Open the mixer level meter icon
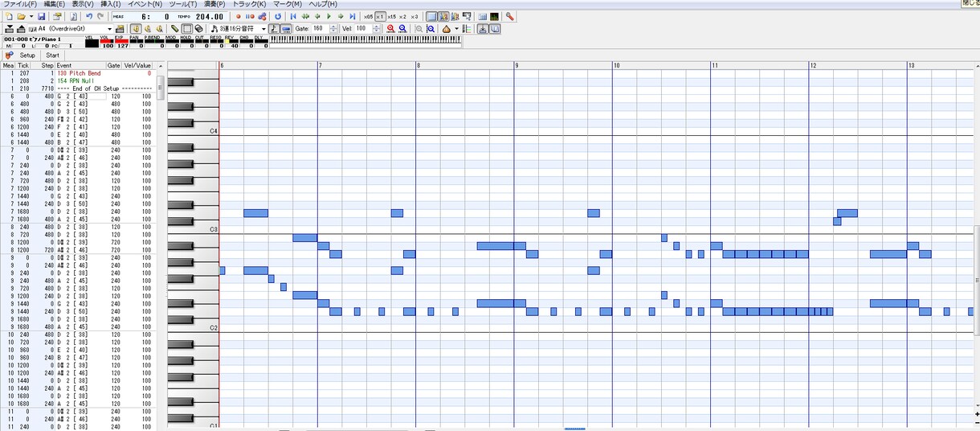The height and width of the screenshot is (431, 980). (x=494, y=16)
